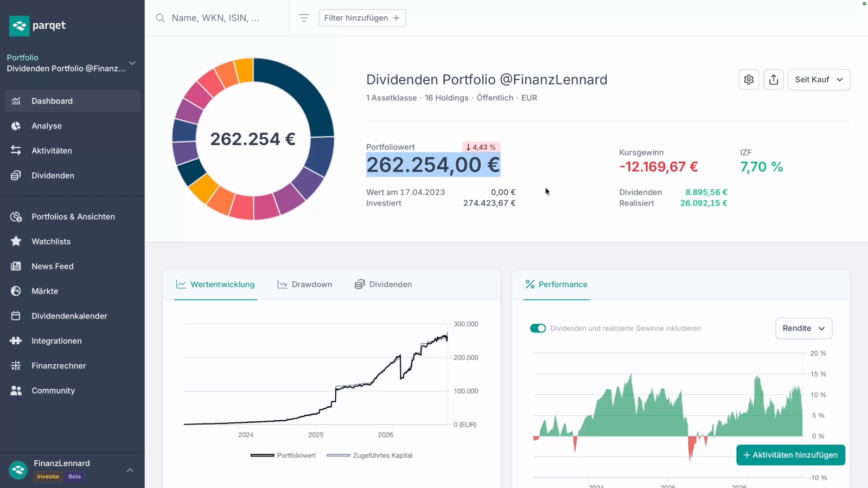Viewport: 868px width, 488px height.
Task: Open portfolio settings gear icon
Action: 749,80
